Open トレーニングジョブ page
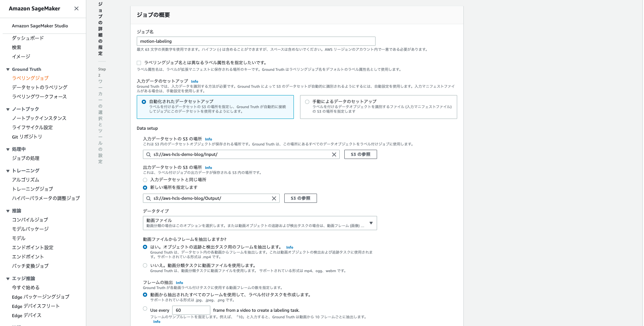644x326 pixels. 32,189
